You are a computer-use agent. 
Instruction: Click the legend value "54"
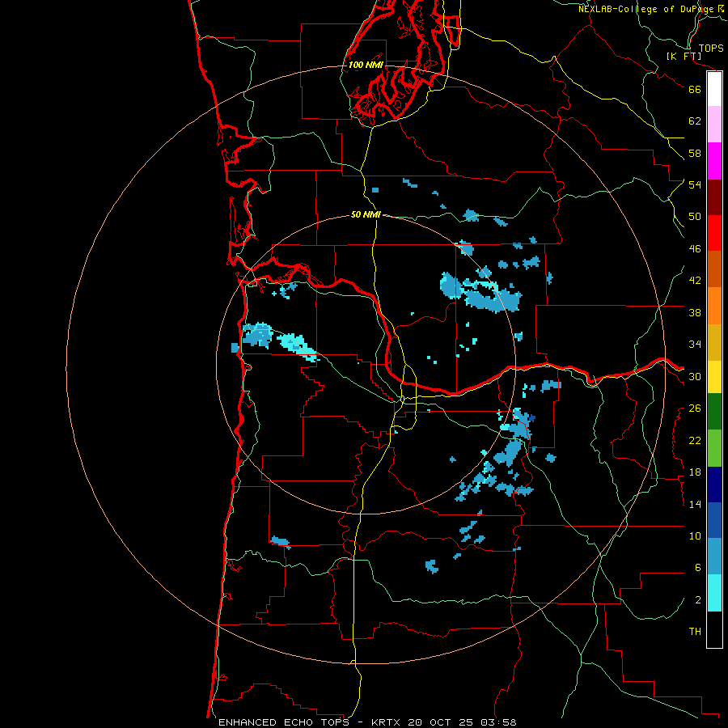point(695,184)
